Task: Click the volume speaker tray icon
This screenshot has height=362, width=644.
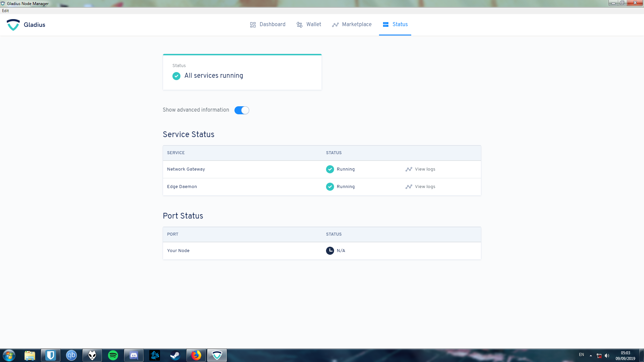Action: (x=607, y=356)
